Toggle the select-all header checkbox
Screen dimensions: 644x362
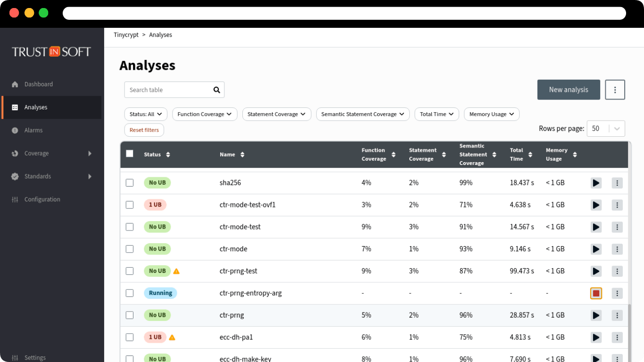click(130, 154)
